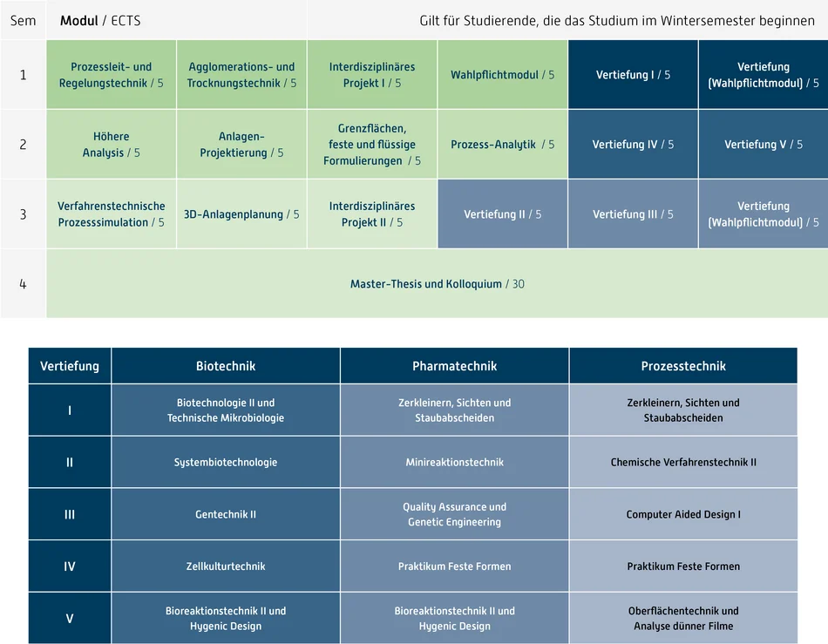Select the 'Vertiefung V / 5' cell
828x644 pixels.
click(763, 144)
